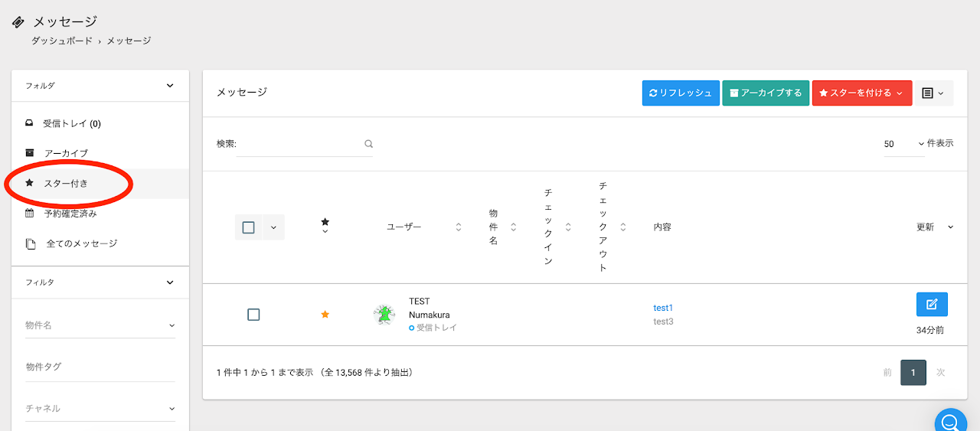Sort by the ユーザー column arrows
Screen dimensions: 980x431
(459, 227)
